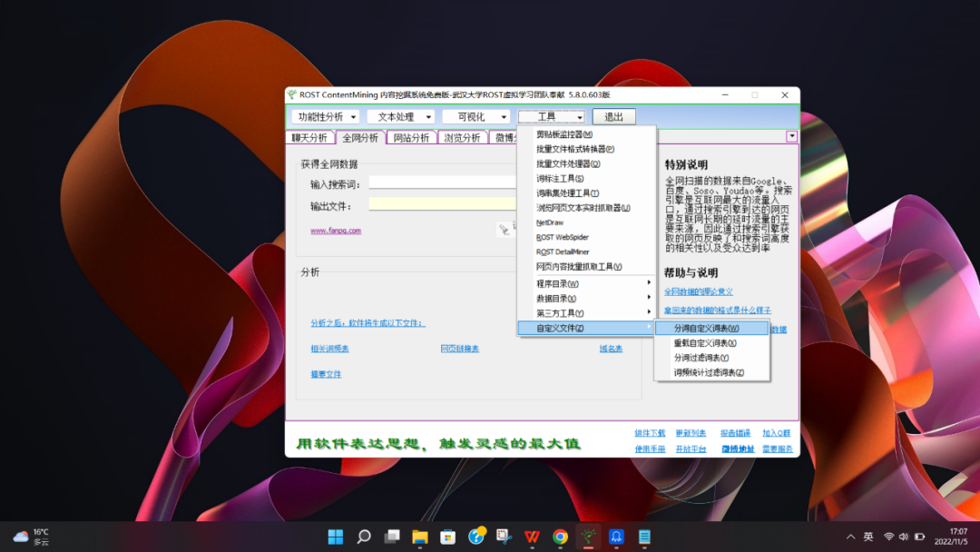Image resolution: width=980 pixels, height=552 pixels.
Task: Switch to the 网站分析 tab
Action: (x=411, y=138)
